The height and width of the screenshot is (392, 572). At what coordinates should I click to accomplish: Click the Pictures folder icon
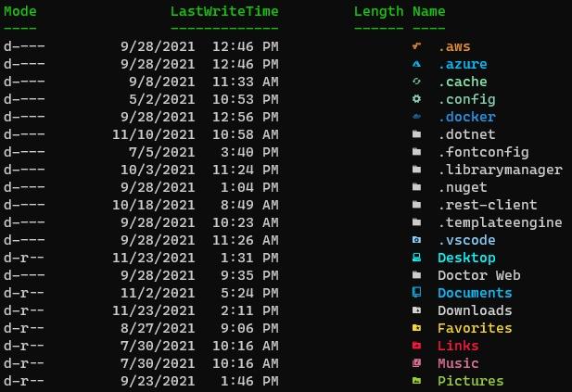point(416,381)
